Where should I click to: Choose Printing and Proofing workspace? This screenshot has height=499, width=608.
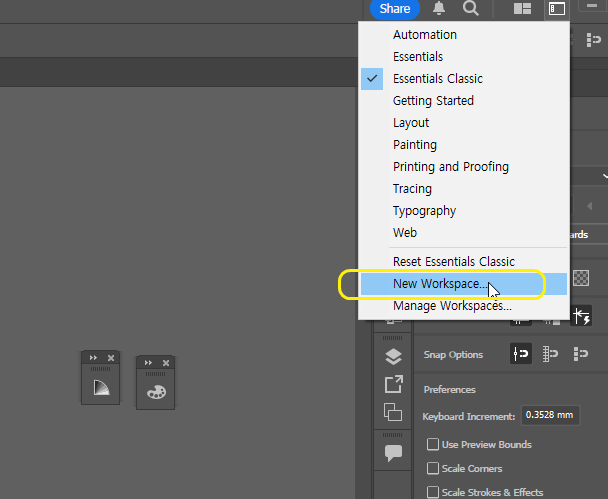[x=464, y=167]
